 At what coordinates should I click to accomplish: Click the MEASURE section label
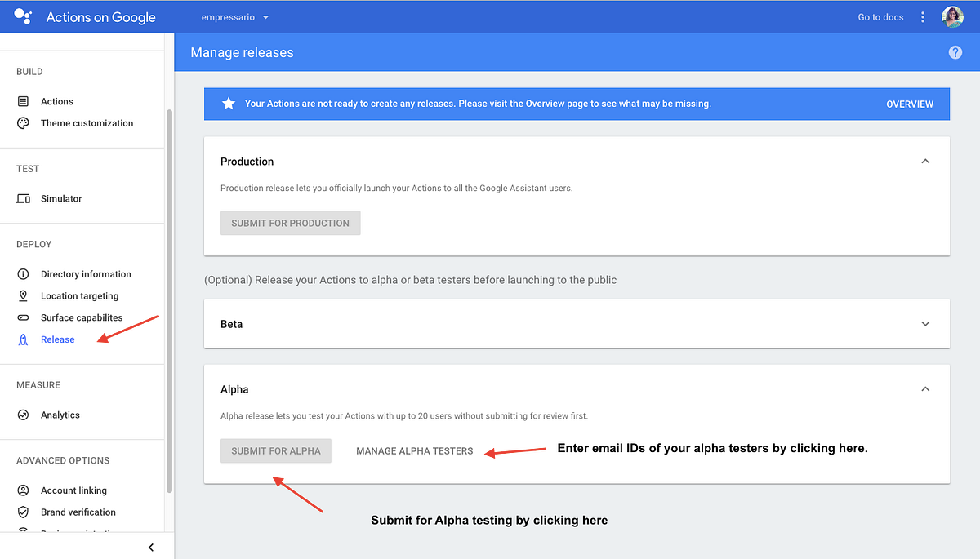[38, 385]
